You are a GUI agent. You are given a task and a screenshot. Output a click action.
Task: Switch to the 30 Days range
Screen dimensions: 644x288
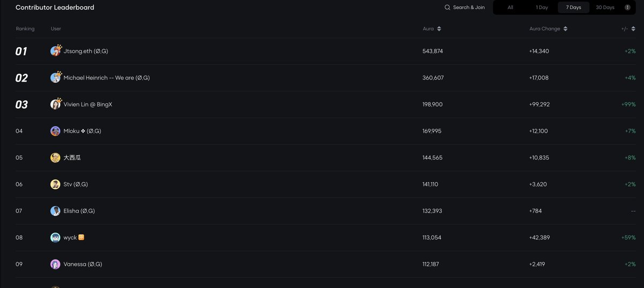(605, 8)
